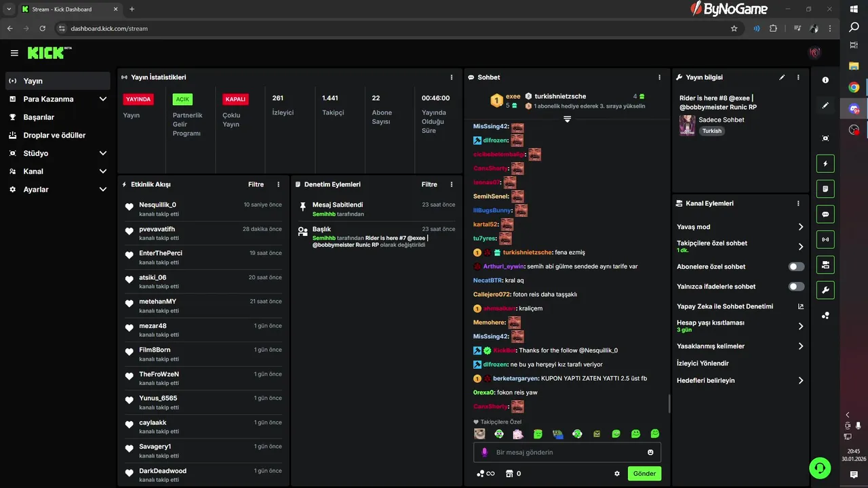Open Yasaklanmış kelimeler arrow

point(801,346)
